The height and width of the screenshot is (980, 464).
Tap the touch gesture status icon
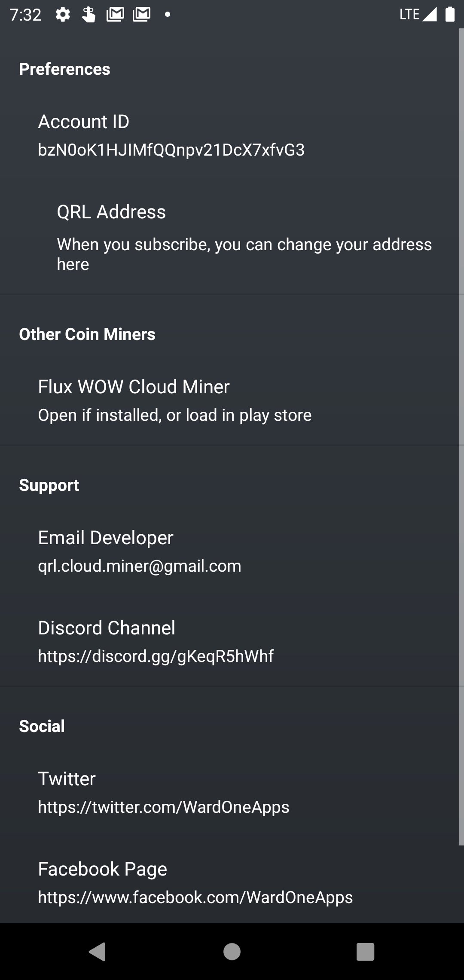(89, 15)
